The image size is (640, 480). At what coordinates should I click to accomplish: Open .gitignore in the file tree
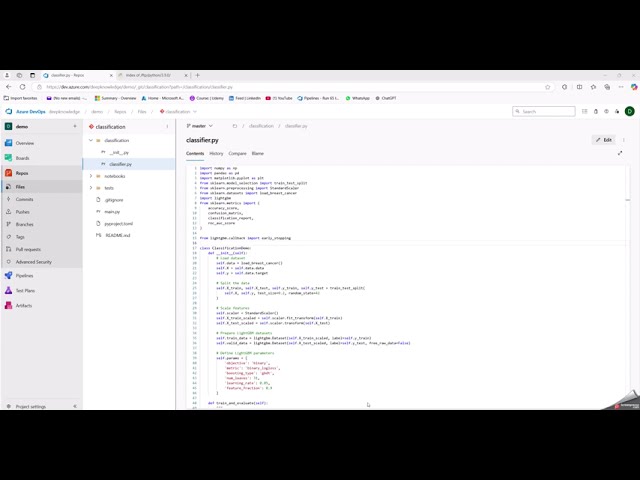point(113,200)
